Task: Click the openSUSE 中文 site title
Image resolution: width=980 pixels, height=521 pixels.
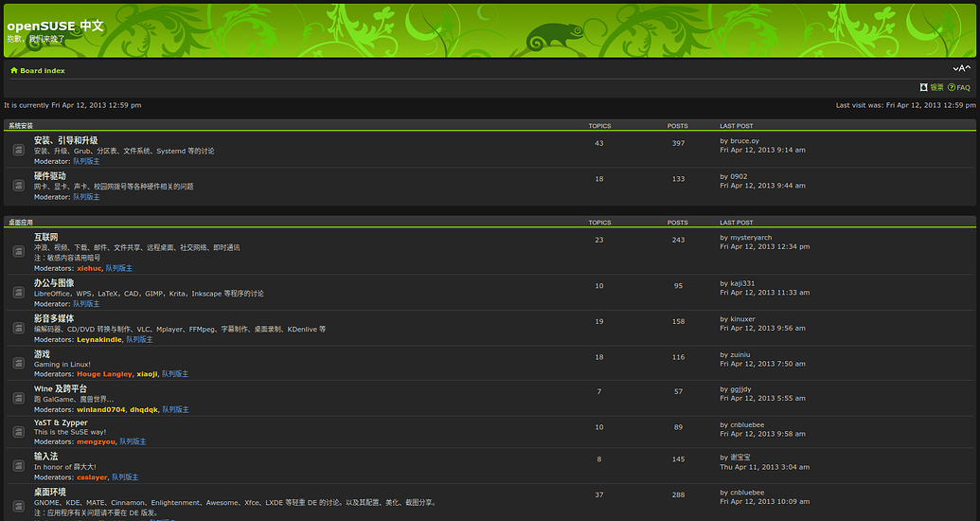Action: coord(55,26)
